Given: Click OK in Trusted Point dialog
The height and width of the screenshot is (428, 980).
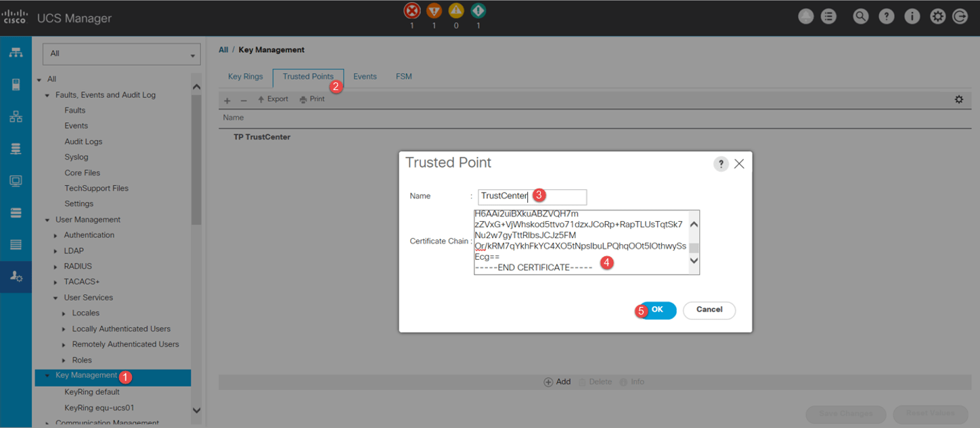Looking at the screenshot, I should pos(657,310).
